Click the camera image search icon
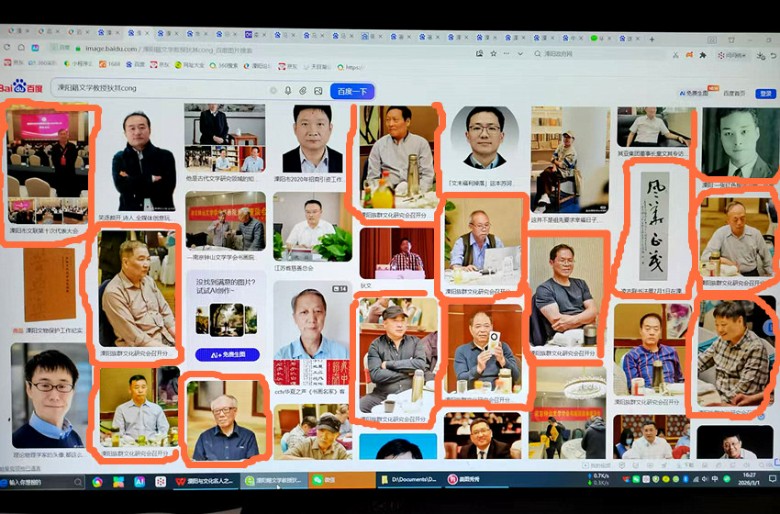Image resolution: width=780 pixels, height=514 pixels. tap(303, 90)
